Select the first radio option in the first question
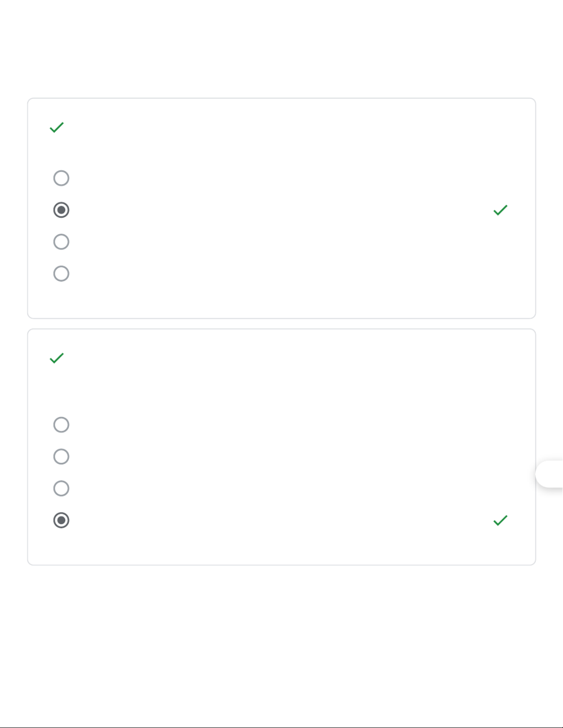 tap(61, 178)
